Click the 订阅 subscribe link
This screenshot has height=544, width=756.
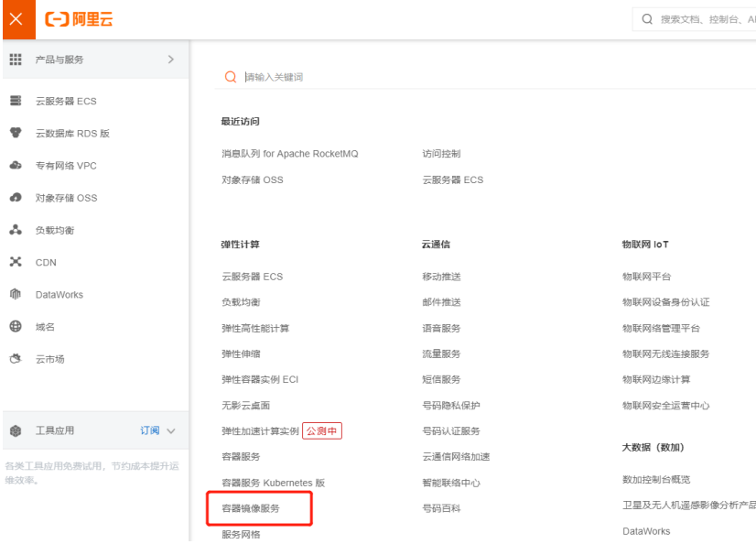click(x=149, y=431)
